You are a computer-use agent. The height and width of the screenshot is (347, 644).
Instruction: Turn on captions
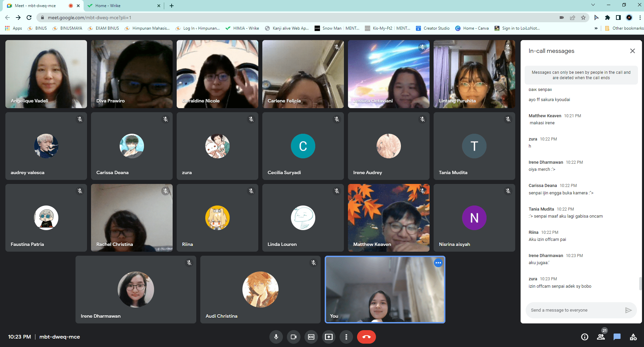(x=311, y=337)
